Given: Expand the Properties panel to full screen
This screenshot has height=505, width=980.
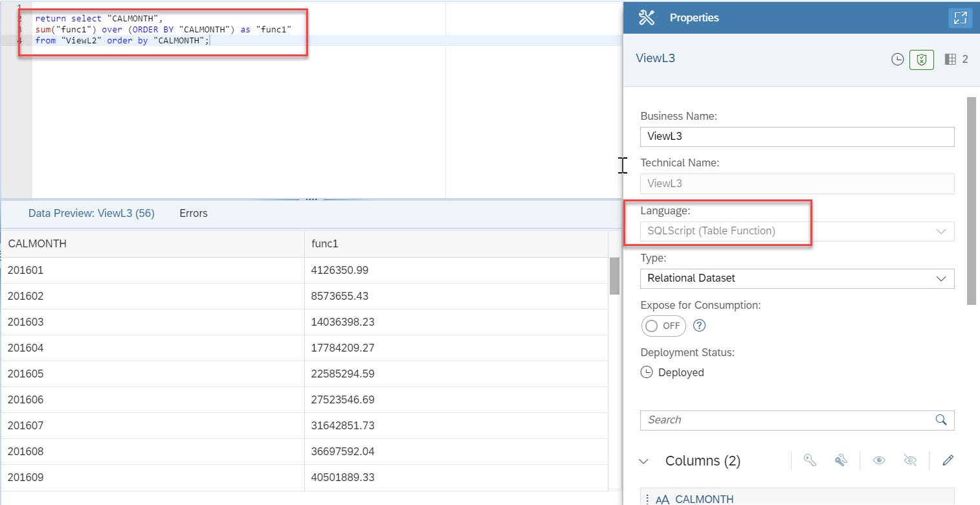Looking at the screenshot, I should [x=960, y=17].
